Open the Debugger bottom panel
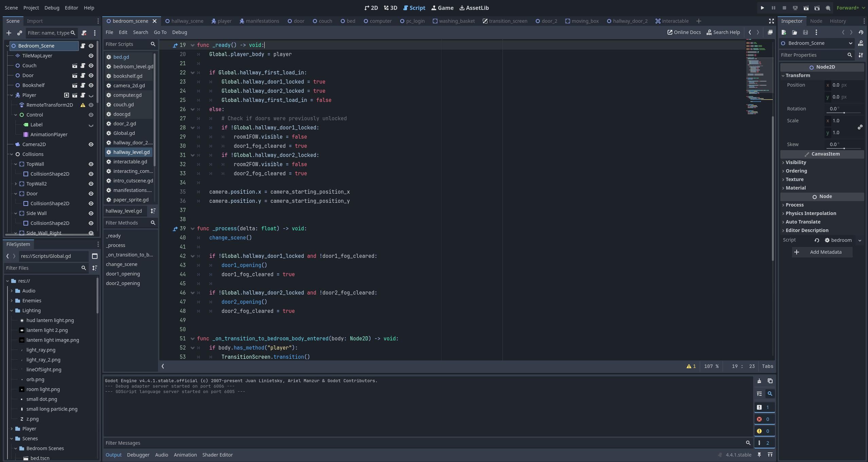Viewport: 868px width, 462px height. [138, 455]
